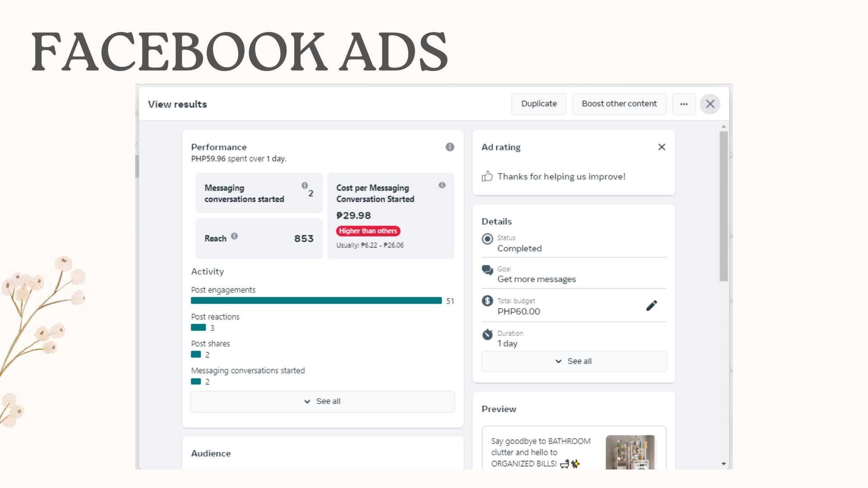Image resolution: width=868 pixels, height=488 pixels.
Task: Click the thumbs up rating icon
Action: pyautogui.click(x=487, y=176)
